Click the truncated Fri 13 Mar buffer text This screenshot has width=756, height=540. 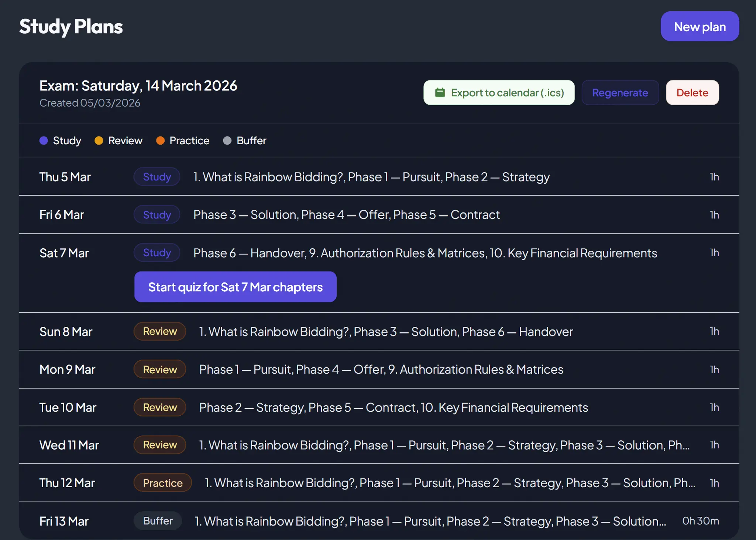click(430, 521)
